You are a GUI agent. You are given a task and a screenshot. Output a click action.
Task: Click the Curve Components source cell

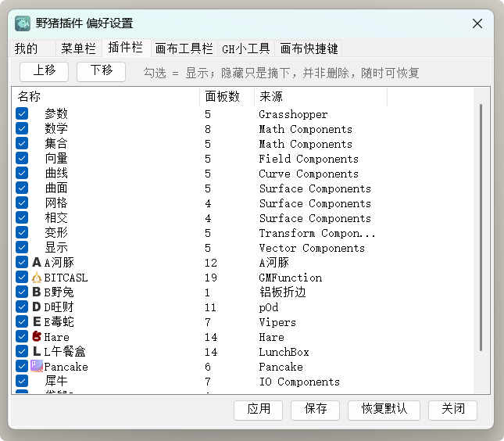tap(309, 174)
